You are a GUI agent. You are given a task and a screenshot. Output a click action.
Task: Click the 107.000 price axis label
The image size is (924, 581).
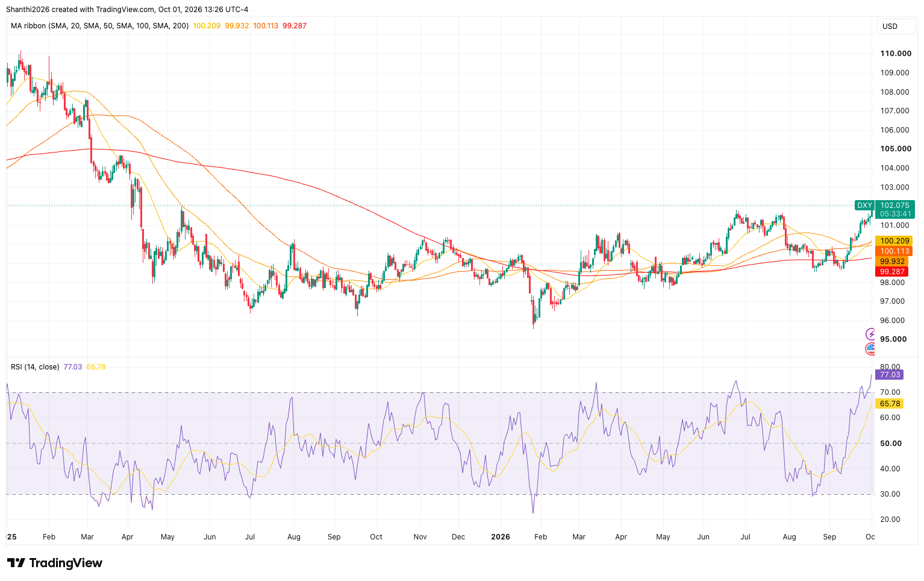pyautogui.click(x=894, y=111)
